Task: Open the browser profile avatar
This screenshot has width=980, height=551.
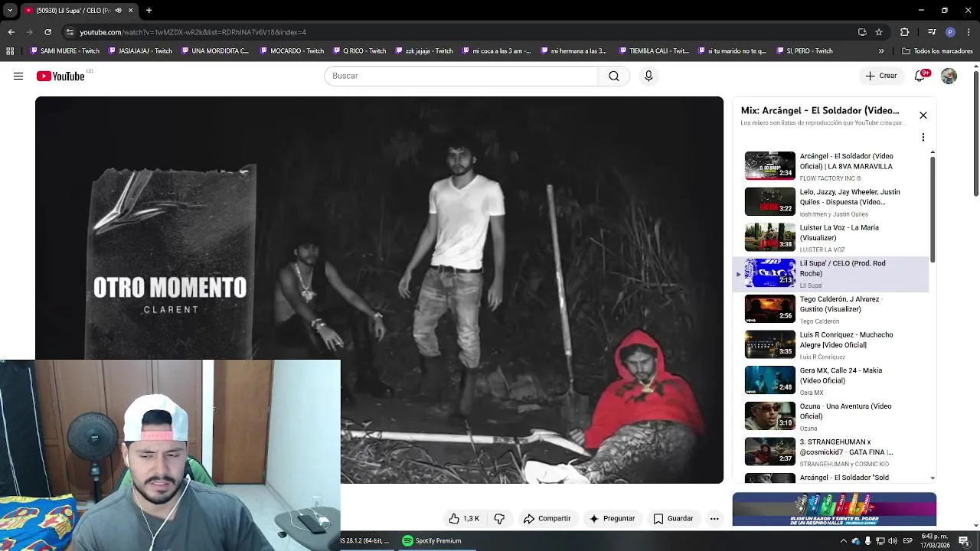Action: pos(950,32)
